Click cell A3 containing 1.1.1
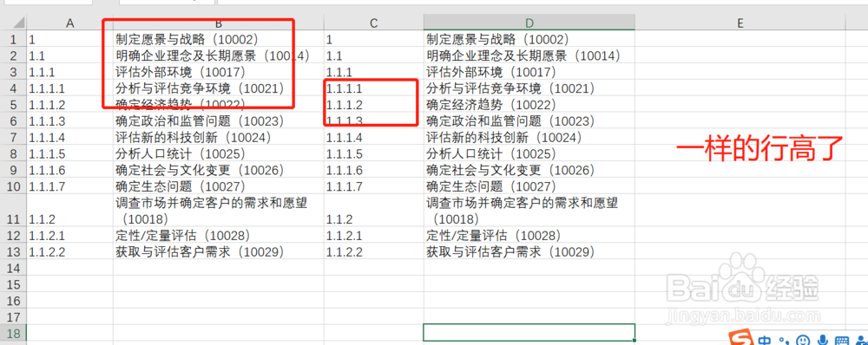The image size is (868, 345). point(69,72)
